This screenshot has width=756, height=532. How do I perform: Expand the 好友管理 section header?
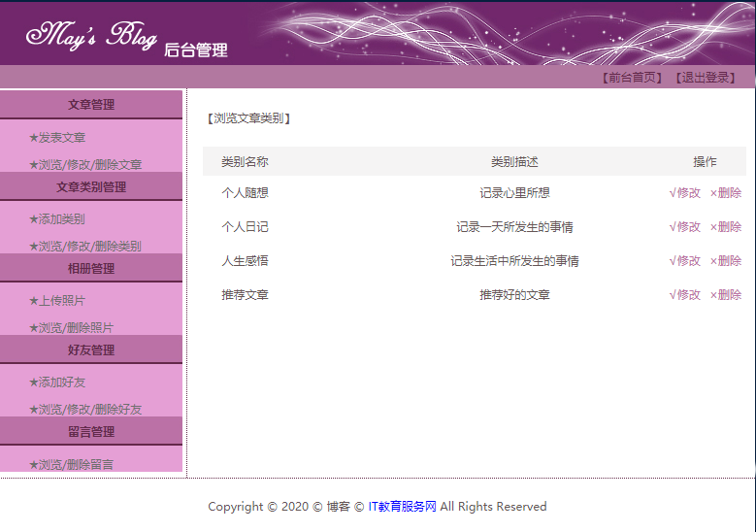(91, 349)
